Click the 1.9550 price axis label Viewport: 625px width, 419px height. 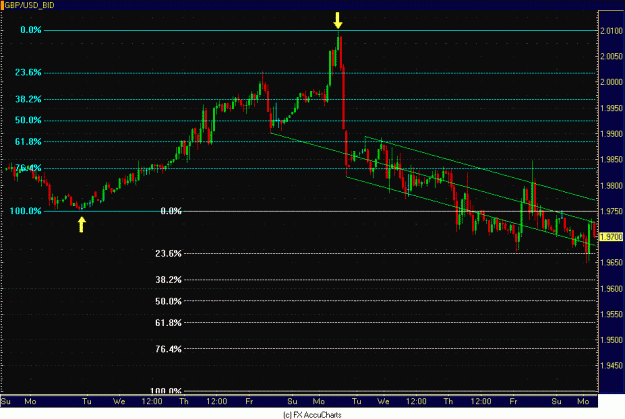pos(611,314)
